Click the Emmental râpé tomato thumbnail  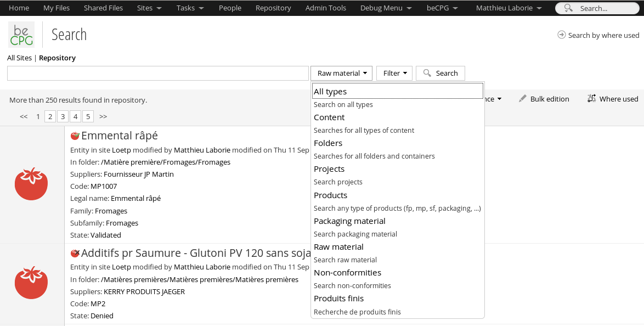point(31,184)
